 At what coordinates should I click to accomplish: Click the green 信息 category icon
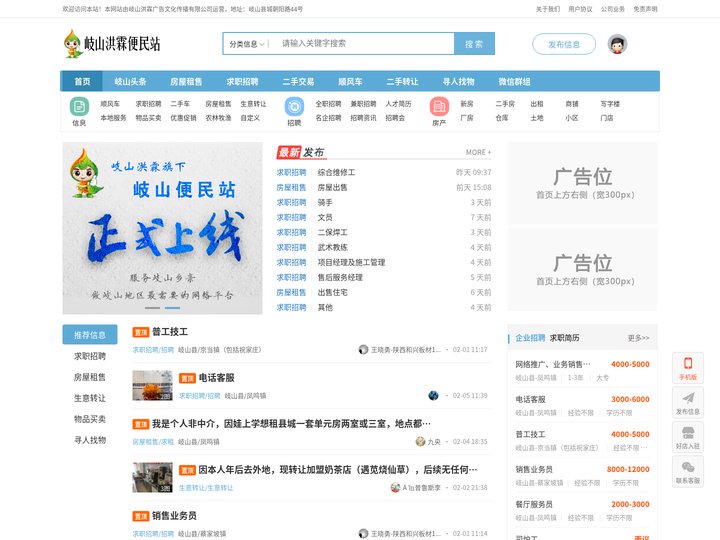[79, 107]
